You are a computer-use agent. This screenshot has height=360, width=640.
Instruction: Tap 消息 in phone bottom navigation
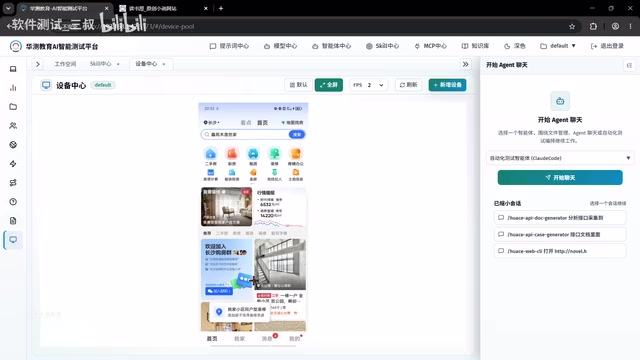pyautogui.click(x=267, y=339)
